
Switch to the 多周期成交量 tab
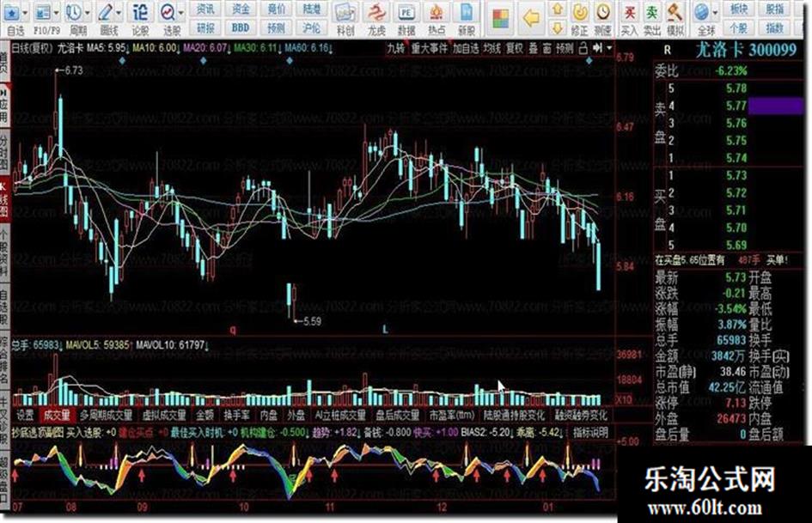(x=107, y=416)
